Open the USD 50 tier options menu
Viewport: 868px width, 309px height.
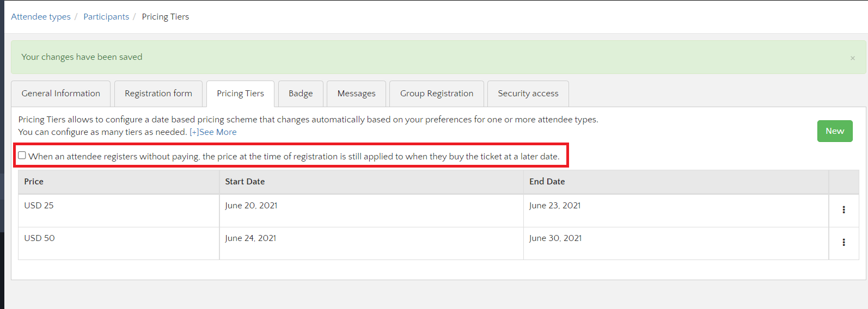(x=843, y=243)
